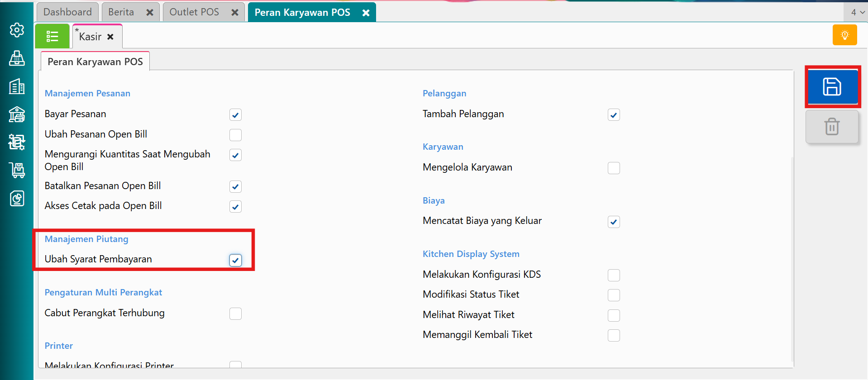The image size is (868, 380).
Task: Enable Ubah Pesanan Open Bill checkbox
Action: [x=235, y=135]
